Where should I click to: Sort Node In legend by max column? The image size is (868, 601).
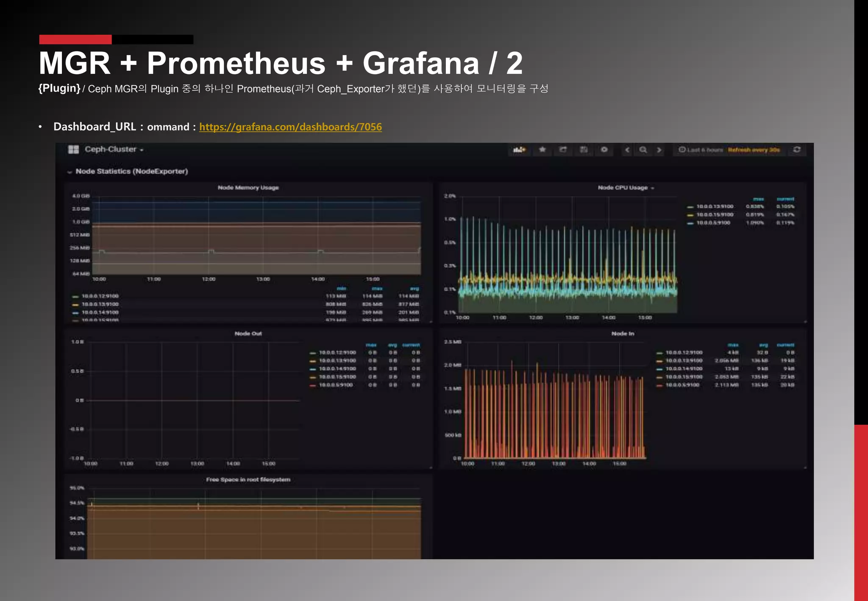tap(733, 345)
